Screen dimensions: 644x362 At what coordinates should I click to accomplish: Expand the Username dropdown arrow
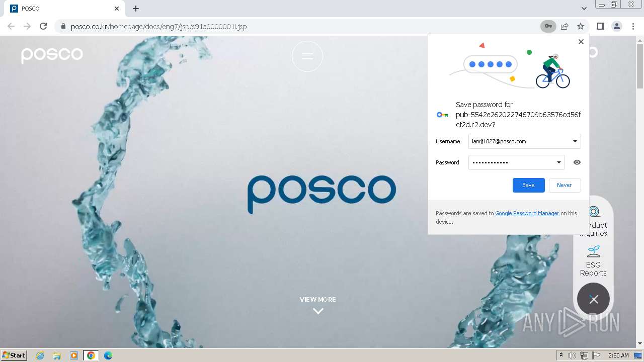575,141
